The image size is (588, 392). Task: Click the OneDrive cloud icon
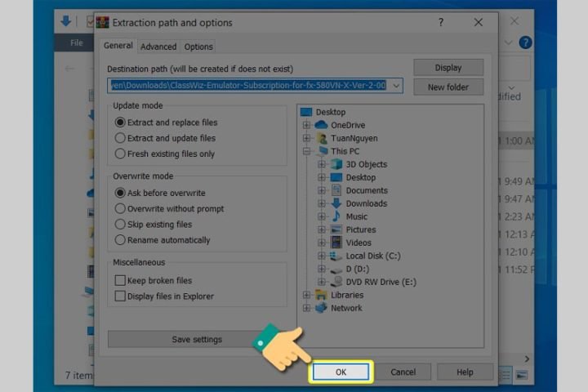coord(321,125)
